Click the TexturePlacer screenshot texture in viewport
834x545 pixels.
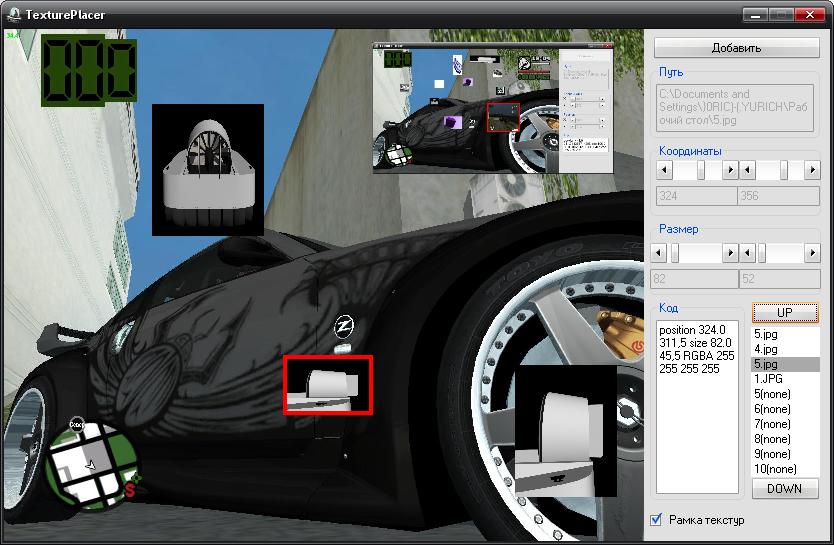493,108
